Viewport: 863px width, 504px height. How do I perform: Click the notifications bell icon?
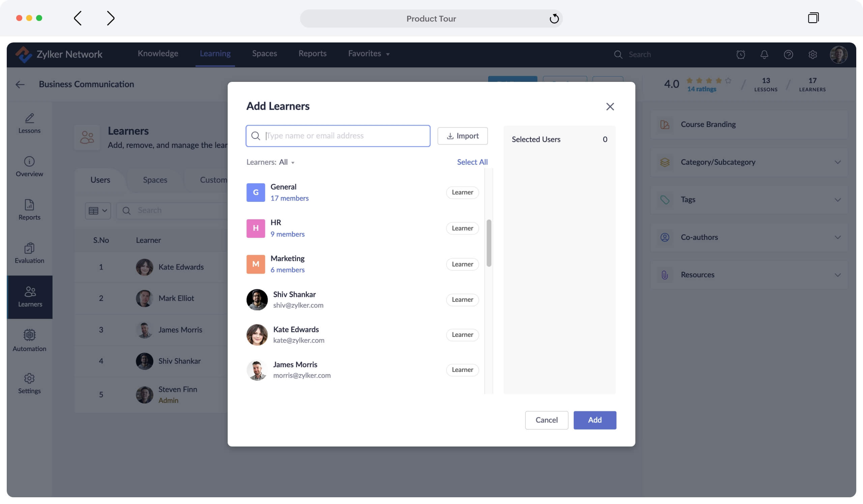[764, 54]
